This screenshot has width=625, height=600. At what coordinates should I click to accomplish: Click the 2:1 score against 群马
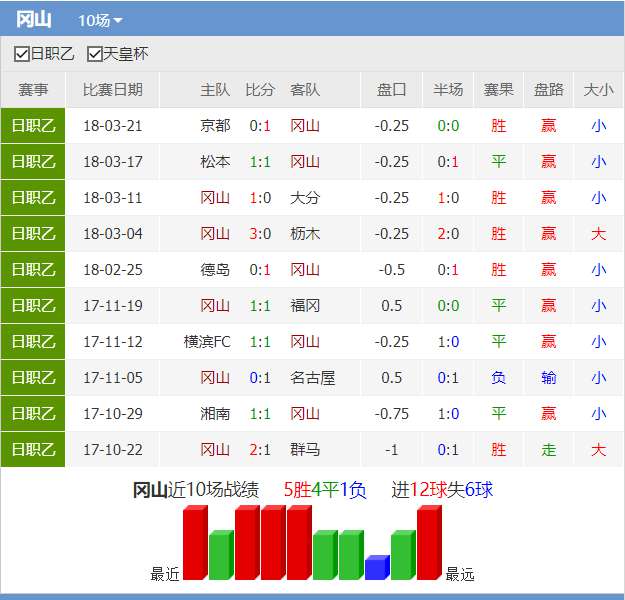tap(260, 450)
